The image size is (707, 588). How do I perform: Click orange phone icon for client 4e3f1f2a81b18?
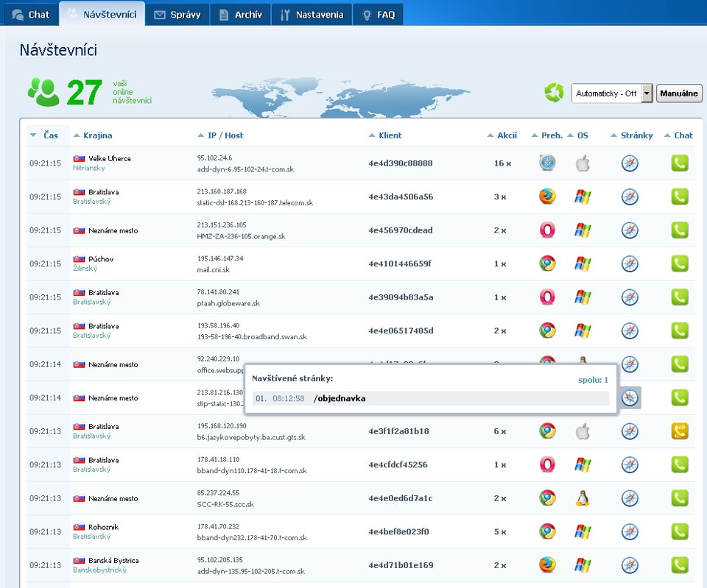(x=680, y=431)
